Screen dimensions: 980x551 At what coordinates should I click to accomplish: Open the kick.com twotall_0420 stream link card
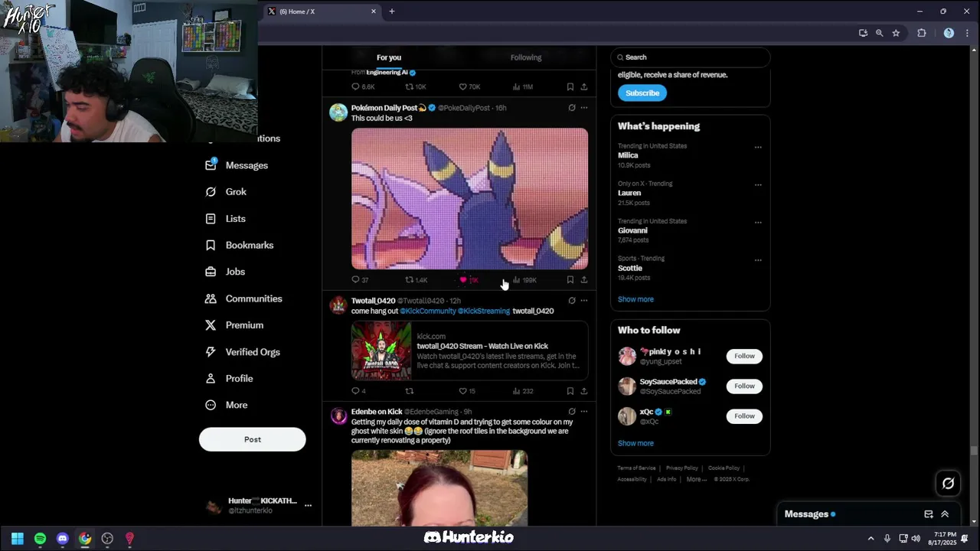click(469, 350)
